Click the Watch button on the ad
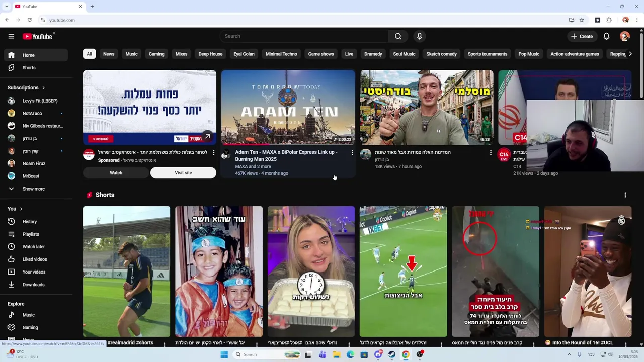The width and height of the screenshot is (644, 362). (116, 173)
